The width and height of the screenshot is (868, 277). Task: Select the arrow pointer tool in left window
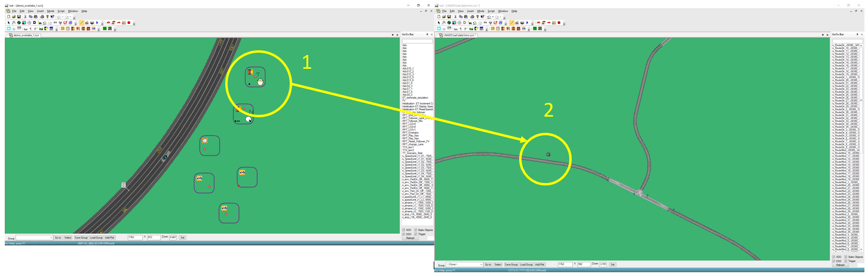8,23
